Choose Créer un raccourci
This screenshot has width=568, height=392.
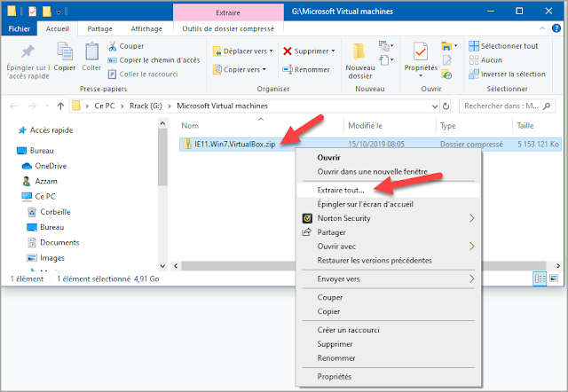[389, 330]
